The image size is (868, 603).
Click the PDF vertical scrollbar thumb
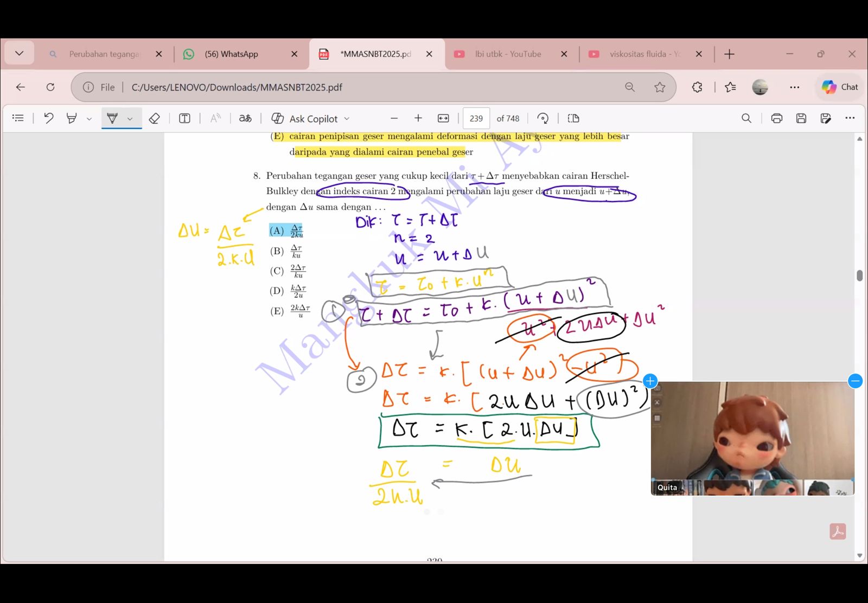click(x=860, y=275)
